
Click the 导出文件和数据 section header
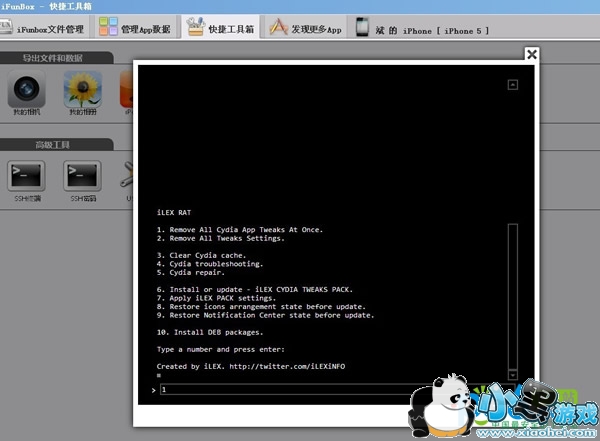coord(54,58)
